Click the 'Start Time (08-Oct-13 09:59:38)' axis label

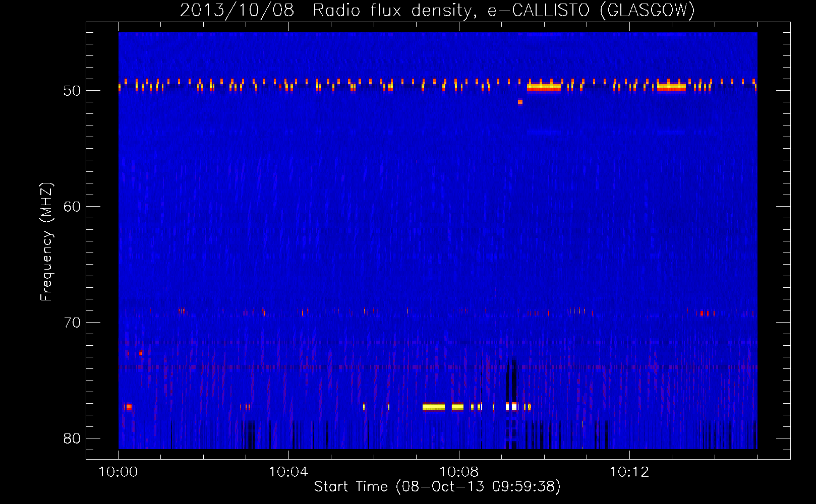click(437, 487)
